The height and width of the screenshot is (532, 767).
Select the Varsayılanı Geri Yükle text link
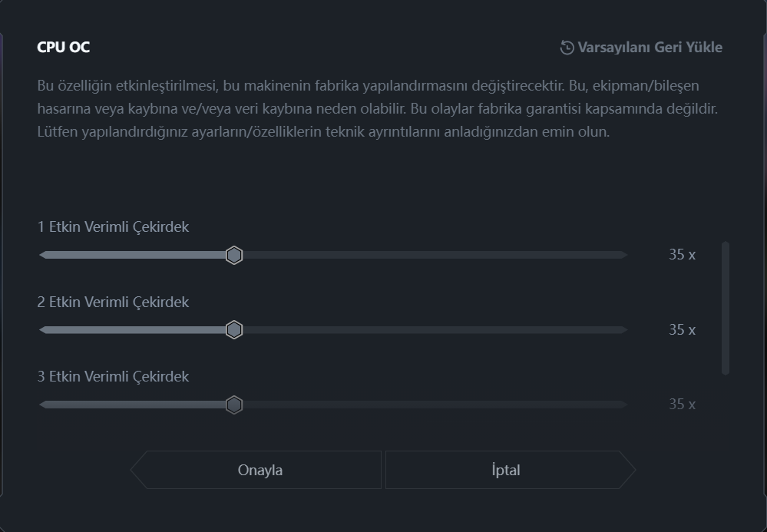click(x=650, y=48)
